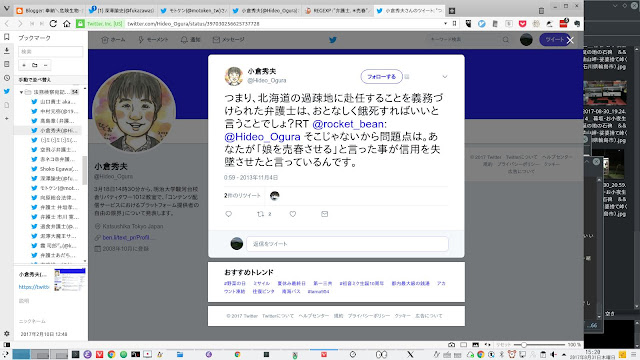The width and height of the screenshot is (640, 360).
Task: Open closed tabs trash can
Action: click(x=541, y=11)
